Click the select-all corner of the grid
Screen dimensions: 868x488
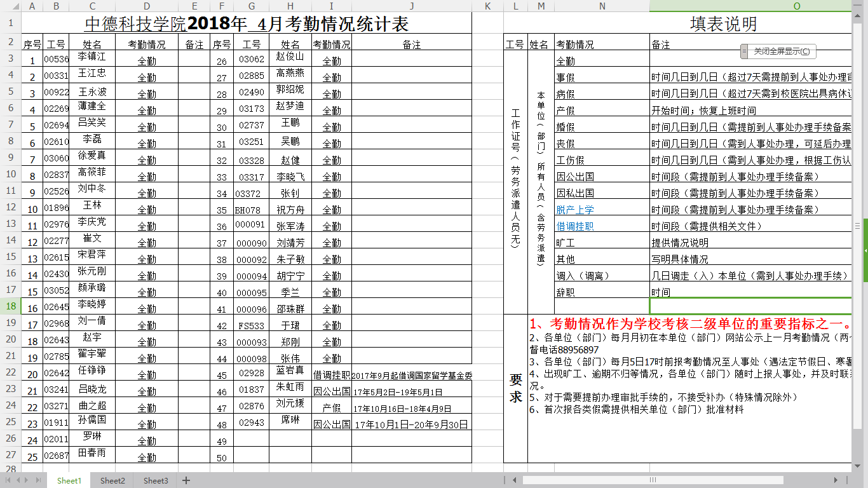pyautogui.click(x=11, y=6)
